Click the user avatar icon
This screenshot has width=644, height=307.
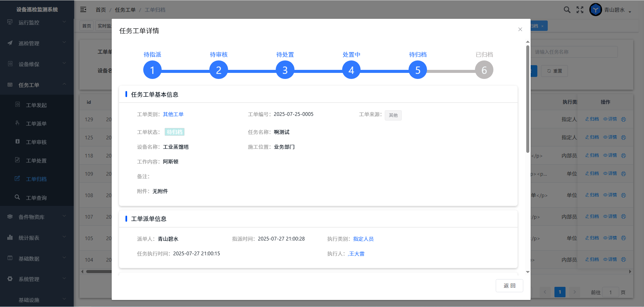(595, 10)
